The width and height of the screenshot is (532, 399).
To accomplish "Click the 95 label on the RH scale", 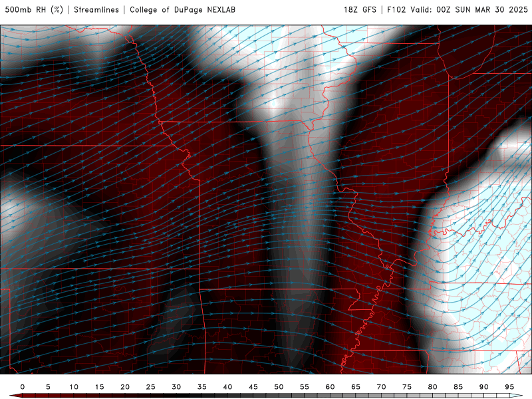I will click(x=509, y=387).
